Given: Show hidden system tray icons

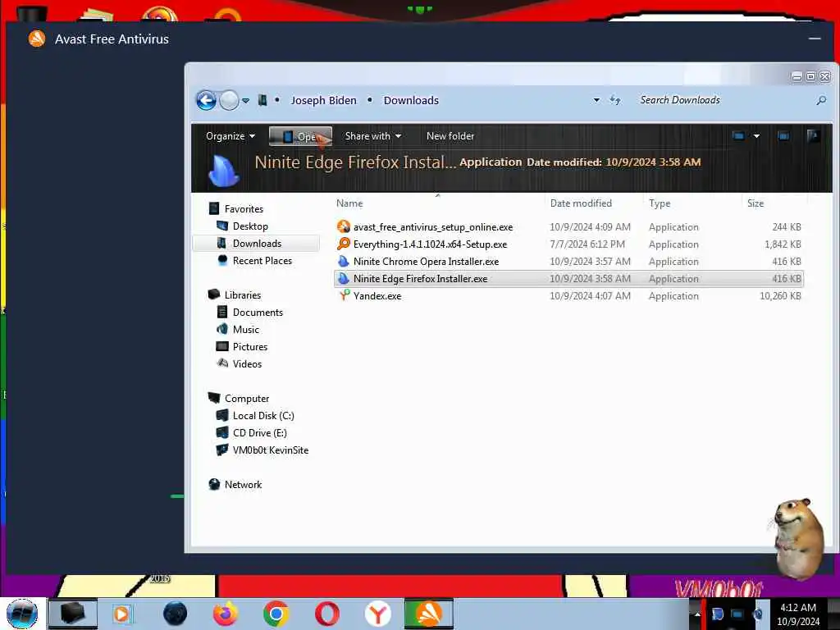Looking at the screenshot, I should click(x=697, y=614).
